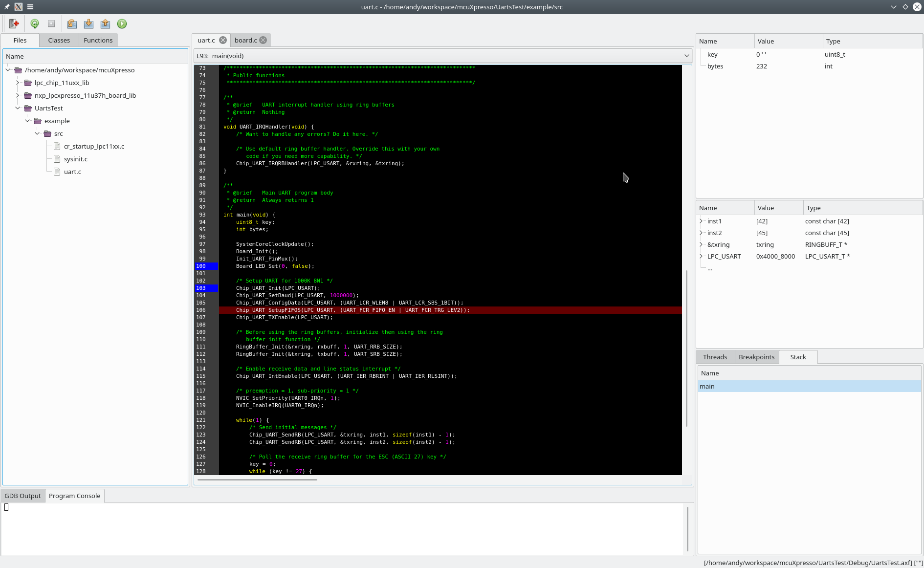This screenshot has height=568, width=924.
Task: Click the locals Name column header
Action: (725, 41)
